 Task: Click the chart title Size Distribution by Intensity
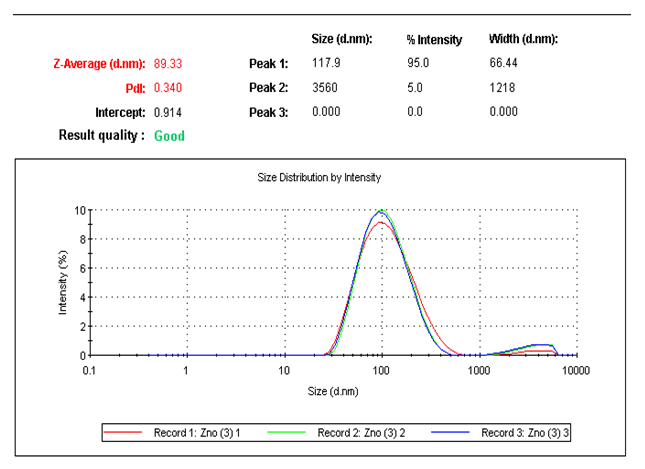319,177
